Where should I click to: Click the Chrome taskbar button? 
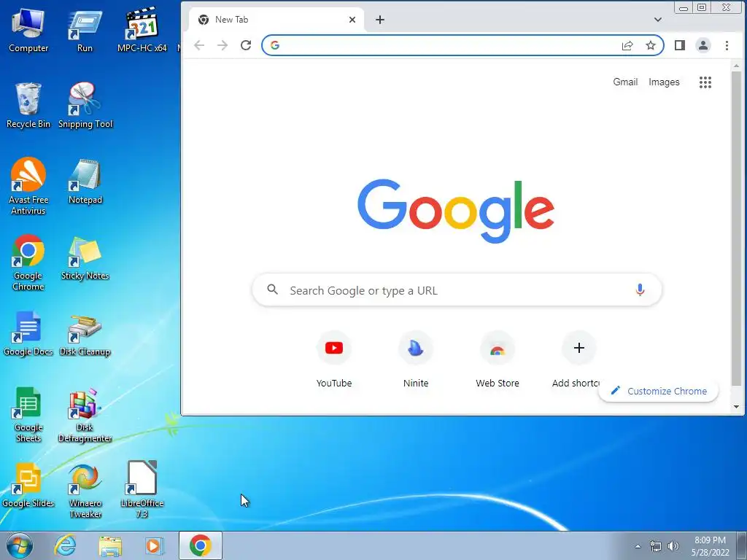coord(201,545)
